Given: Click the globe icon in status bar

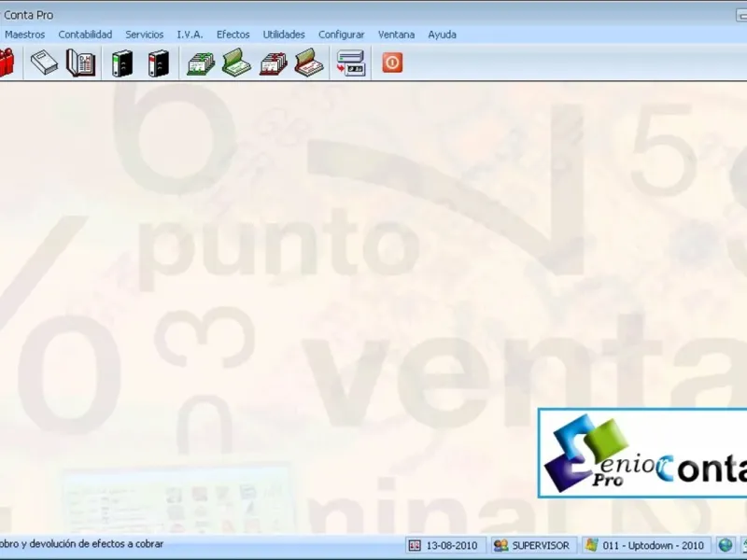Looking at the screenshot, I should [726, 545].
